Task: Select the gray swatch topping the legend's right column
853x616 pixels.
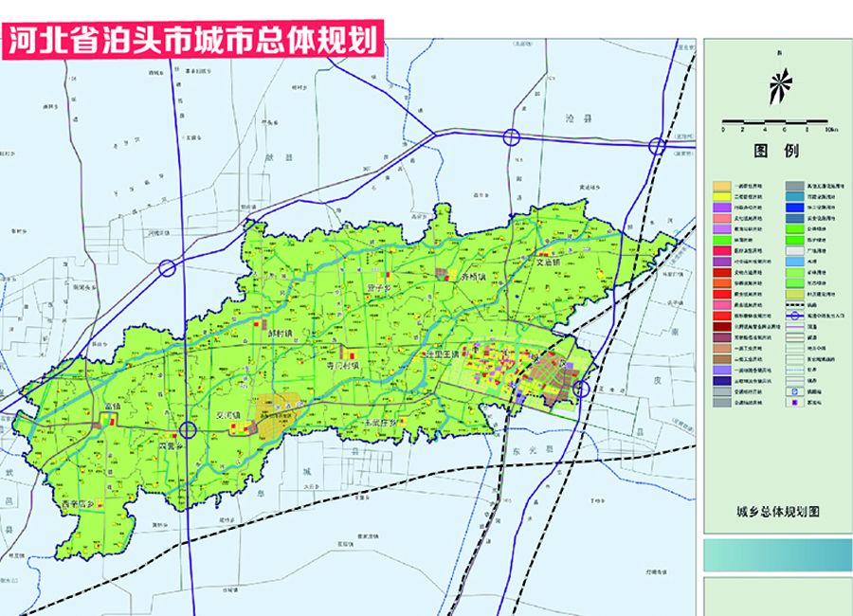Action: tap(794, 187)
